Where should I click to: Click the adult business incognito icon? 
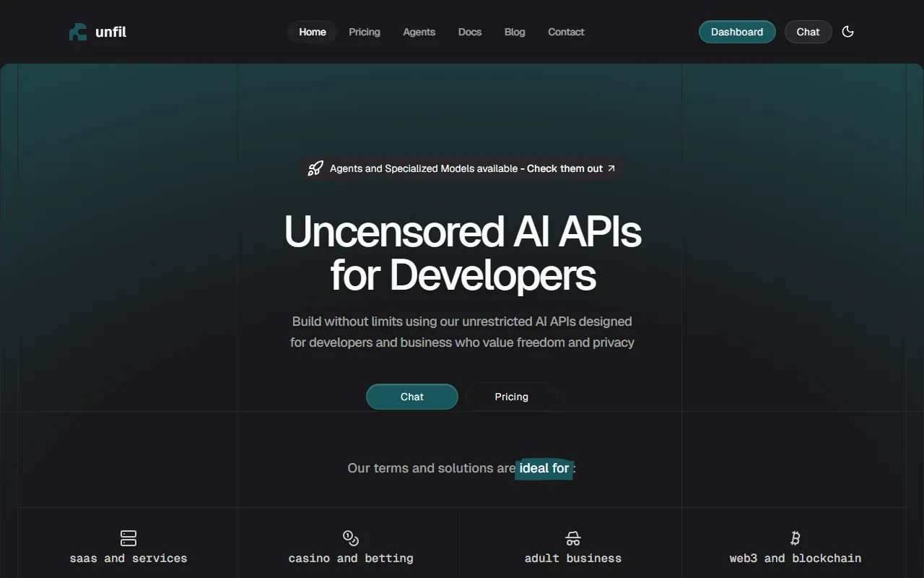click(x=573, y=538)
